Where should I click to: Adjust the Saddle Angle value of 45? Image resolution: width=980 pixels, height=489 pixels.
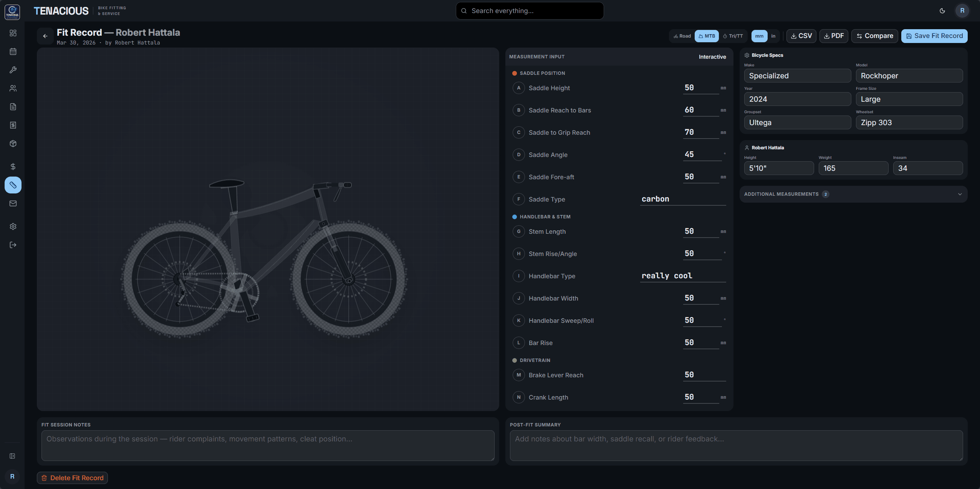701,154
